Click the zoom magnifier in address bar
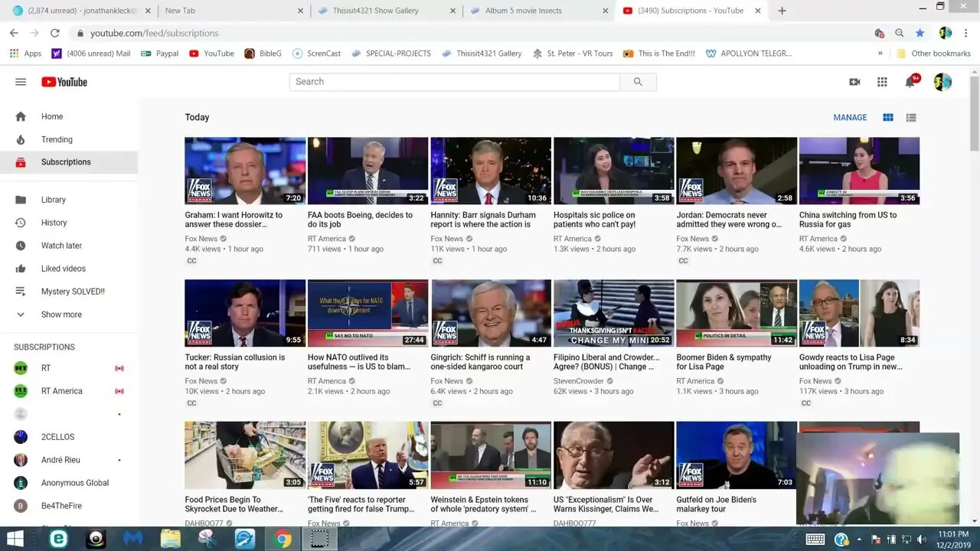The image size is (980, 551). [900, 33]
